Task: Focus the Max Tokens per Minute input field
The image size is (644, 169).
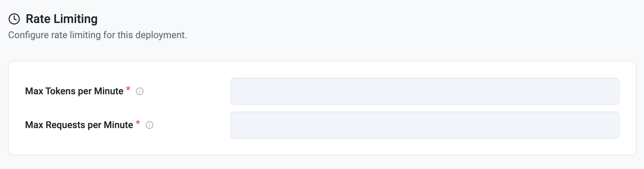Action: click(425, 91)
